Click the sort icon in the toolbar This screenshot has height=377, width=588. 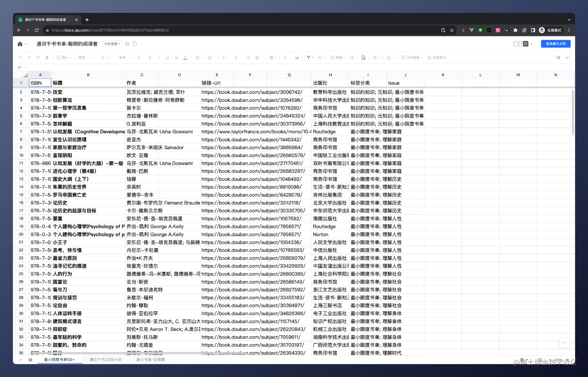pos(320,58)
